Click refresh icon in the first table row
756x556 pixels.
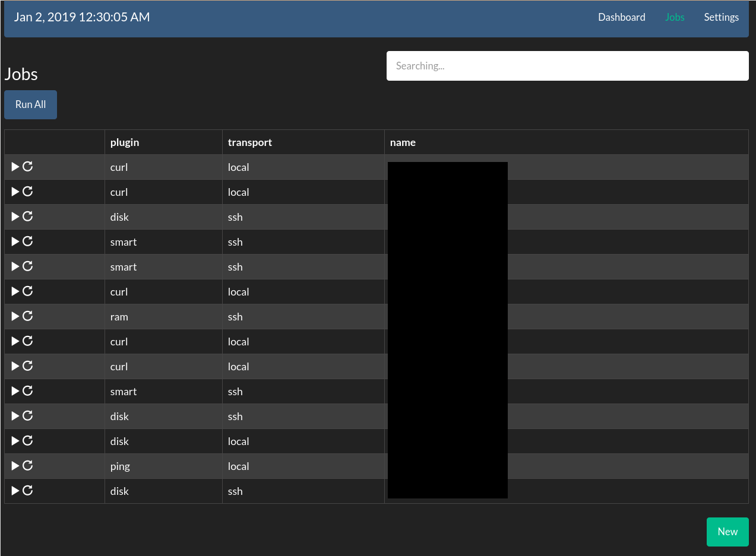(x=28, y=167)
